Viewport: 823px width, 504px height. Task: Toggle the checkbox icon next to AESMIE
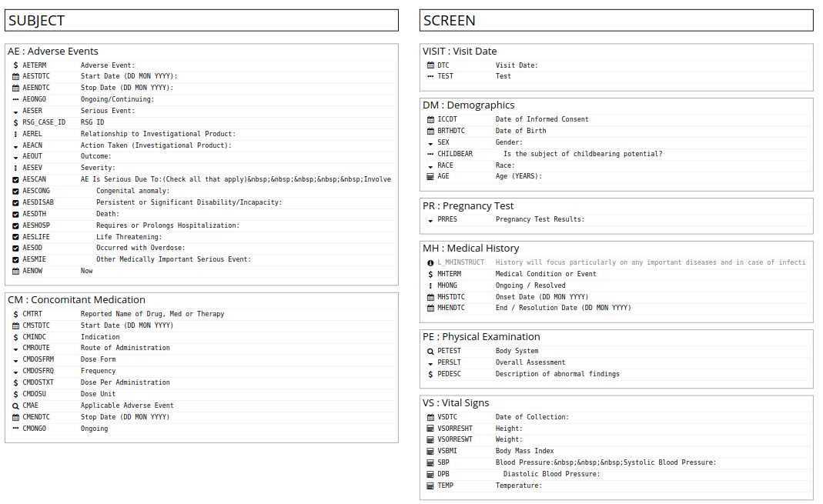click(x=15, y=259)
